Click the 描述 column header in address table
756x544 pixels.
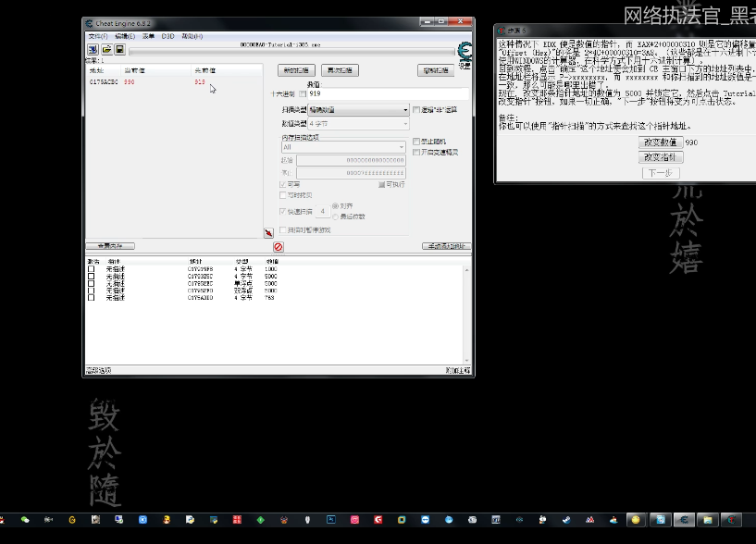[x=114, y=262]
